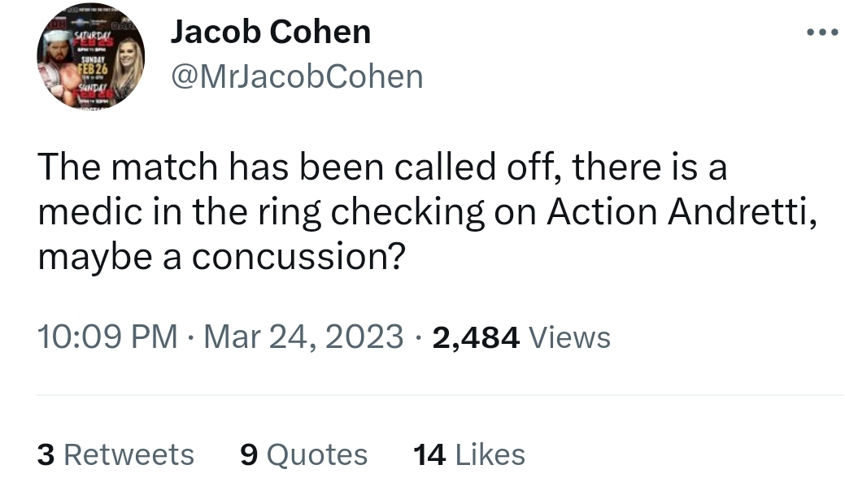Screen dimensions: 845x504
Task: Click the Jacob Cohen display name
Action: coord(271,32)
